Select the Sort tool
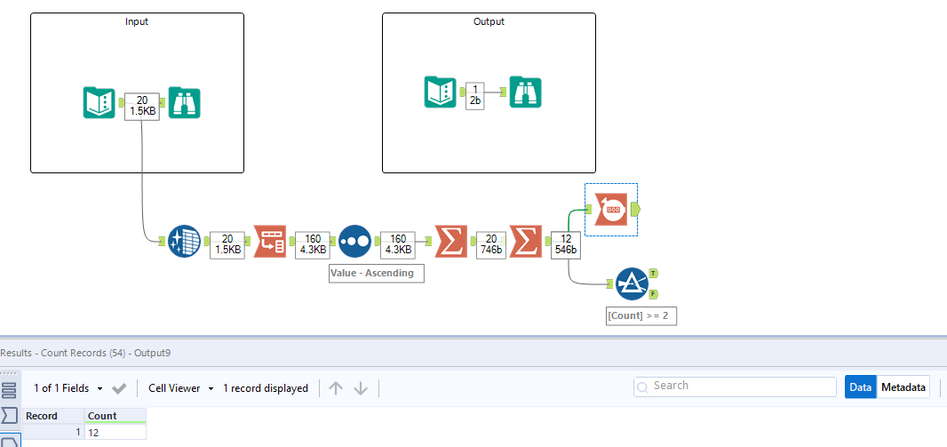This screenshot has width=947, height=447. pyautogui.click(x=355, y=241)
